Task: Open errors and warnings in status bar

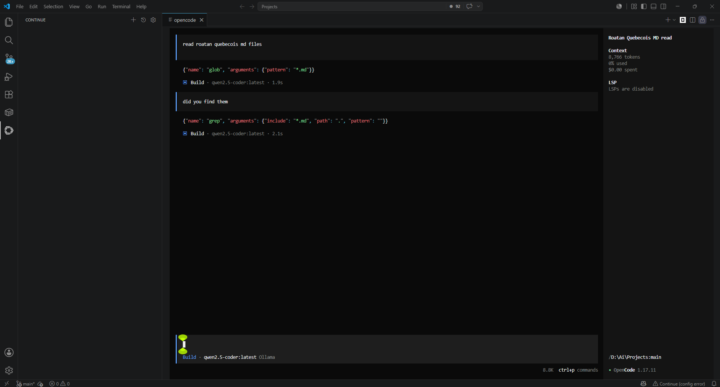Action: pyautogui.click(x=59, y=384)
